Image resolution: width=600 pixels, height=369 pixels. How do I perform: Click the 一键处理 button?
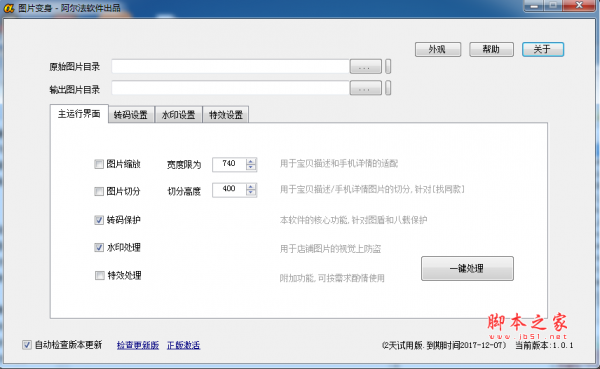click(467, 269)
